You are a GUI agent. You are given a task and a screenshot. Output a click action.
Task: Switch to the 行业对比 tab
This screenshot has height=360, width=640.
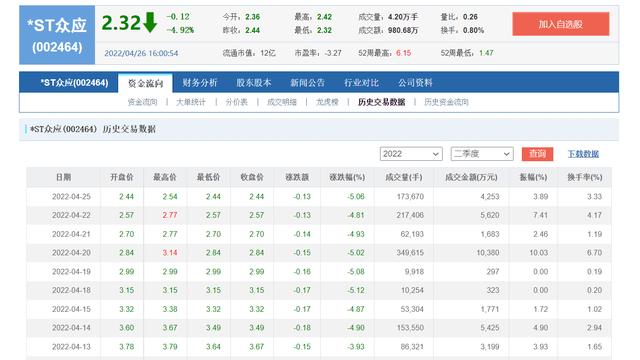coord(361,83)
